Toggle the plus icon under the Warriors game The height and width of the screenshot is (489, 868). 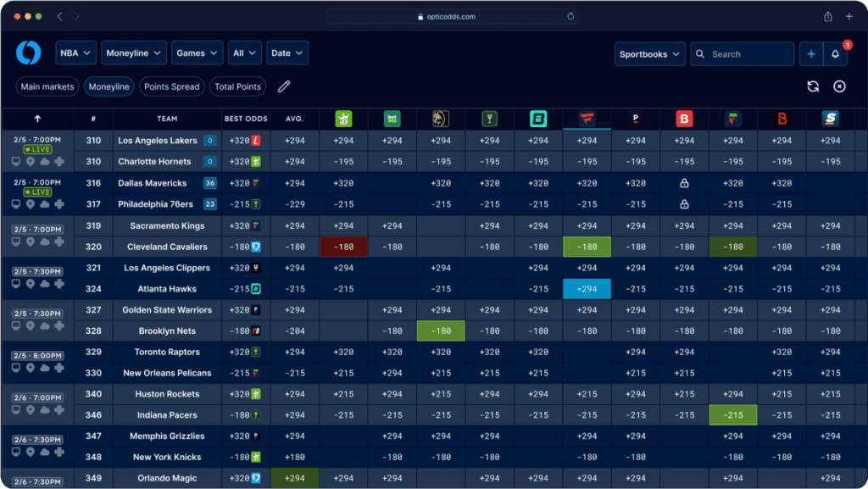coord(59,328)
